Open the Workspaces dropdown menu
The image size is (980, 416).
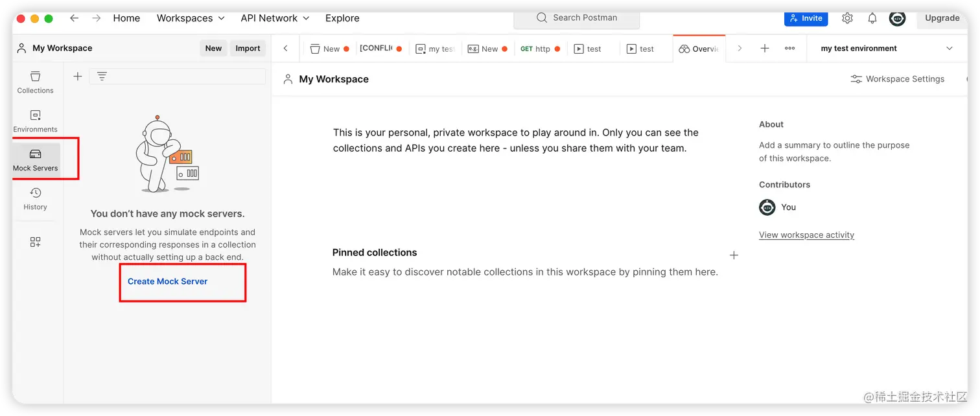(x=191, y=18)
